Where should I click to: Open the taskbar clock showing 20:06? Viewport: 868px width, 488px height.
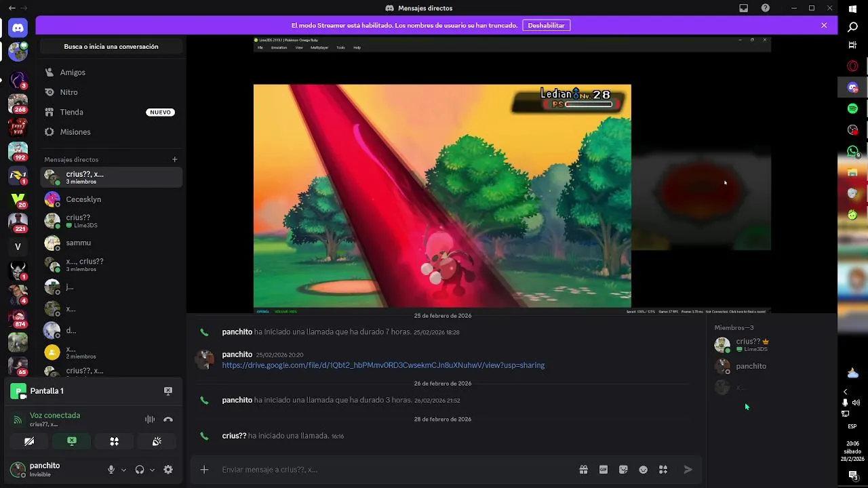point(852,451)
